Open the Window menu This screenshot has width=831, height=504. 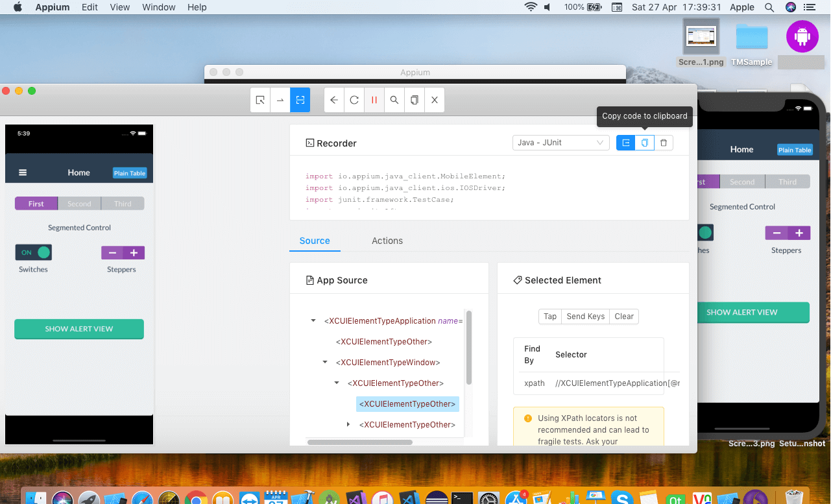click(158, 7)
